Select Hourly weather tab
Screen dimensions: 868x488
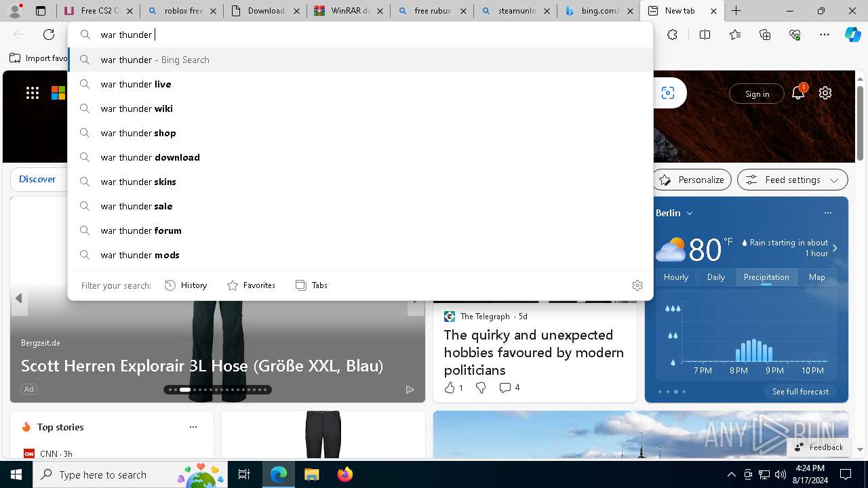tap(676, 277)
